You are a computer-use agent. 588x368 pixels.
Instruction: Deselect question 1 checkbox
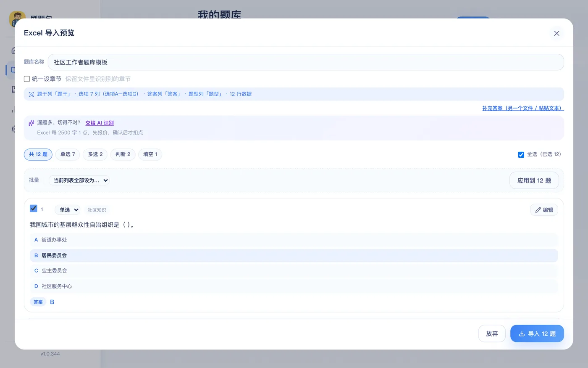coord(34,208)
